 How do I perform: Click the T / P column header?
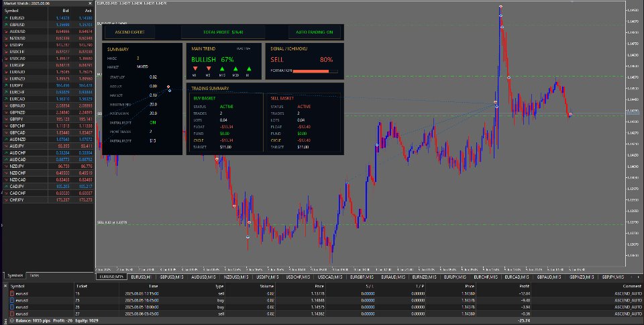pyautogui.click(x=420, y=286)
